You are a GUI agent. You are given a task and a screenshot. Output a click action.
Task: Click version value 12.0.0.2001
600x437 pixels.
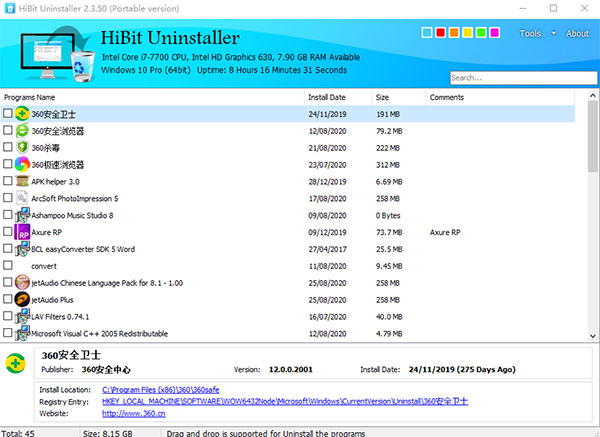pyautogui.click(x=291, y=369)
